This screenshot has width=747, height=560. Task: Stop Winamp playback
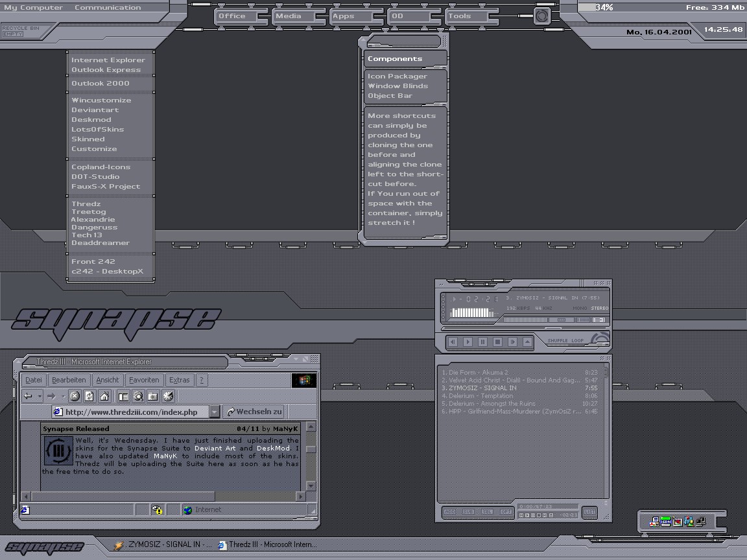pos(497,342)
